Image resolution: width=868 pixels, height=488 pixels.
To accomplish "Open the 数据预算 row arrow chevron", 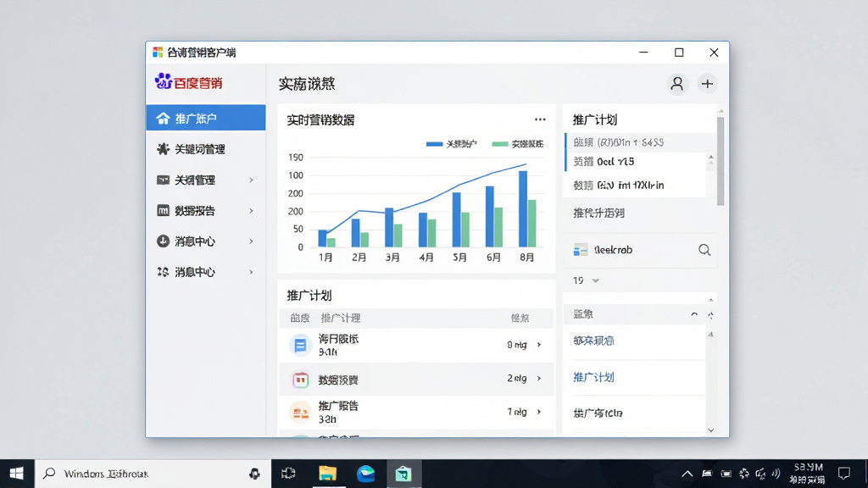I will click(539, 379).
